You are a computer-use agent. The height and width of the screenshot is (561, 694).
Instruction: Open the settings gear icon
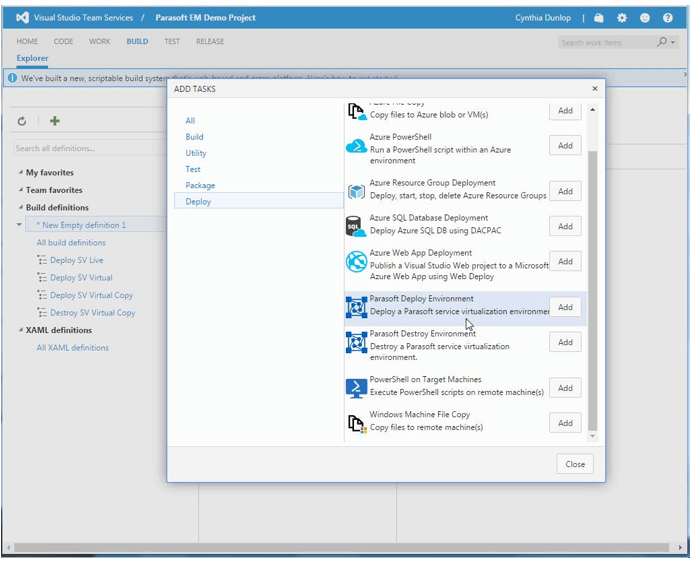[622, 18]
